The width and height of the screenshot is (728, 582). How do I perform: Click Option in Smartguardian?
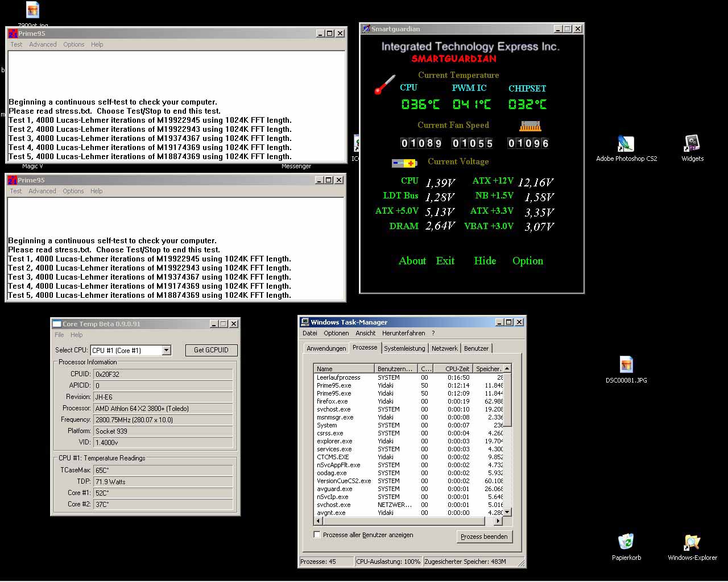pyautogui.click(x=528, y=261)
